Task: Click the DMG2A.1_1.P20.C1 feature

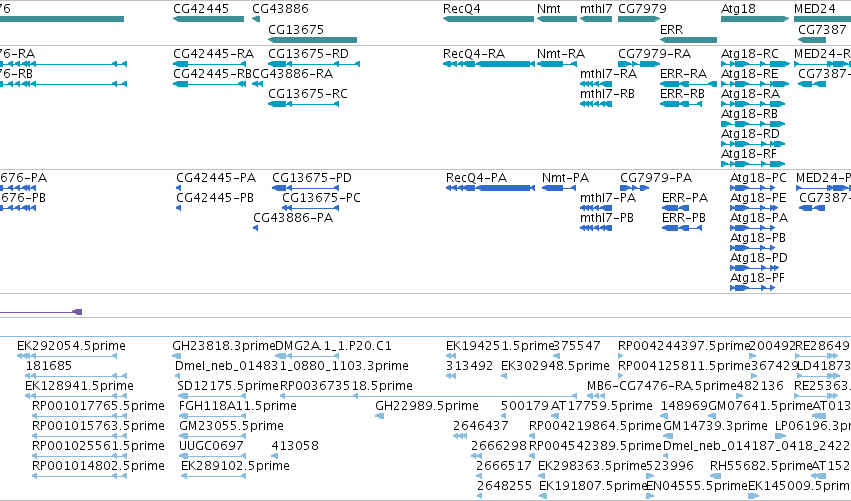Action: tap(307, 356)
